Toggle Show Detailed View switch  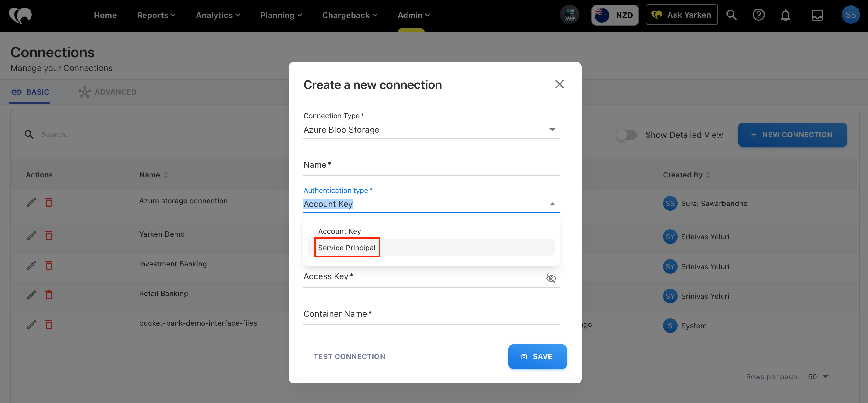pos(626,135)
